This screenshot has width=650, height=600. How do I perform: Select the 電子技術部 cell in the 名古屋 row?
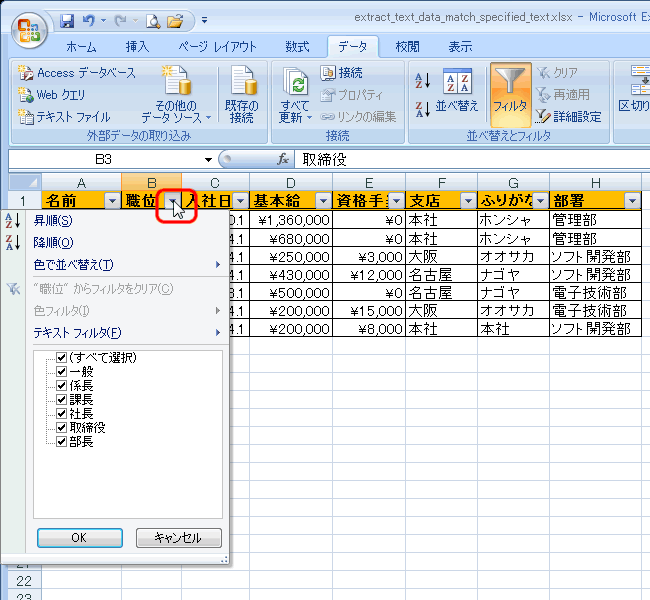pyautogui.click(x=595, y=293)
